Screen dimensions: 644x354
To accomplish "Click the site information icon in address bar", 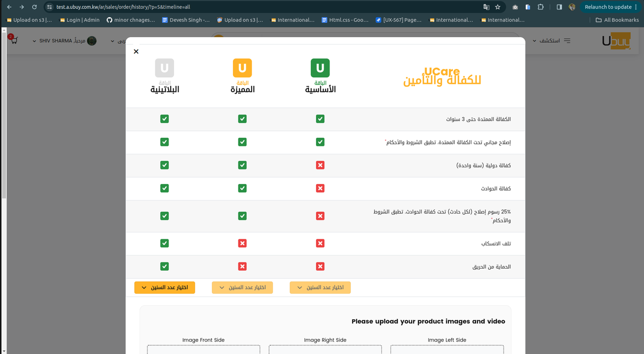I will point(49,7).
